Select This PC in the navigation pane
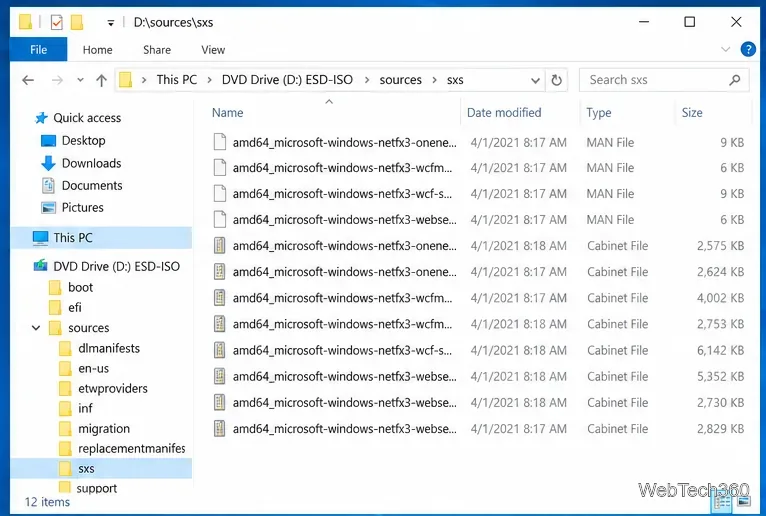 pyautogui.click(x=101, y=238)
